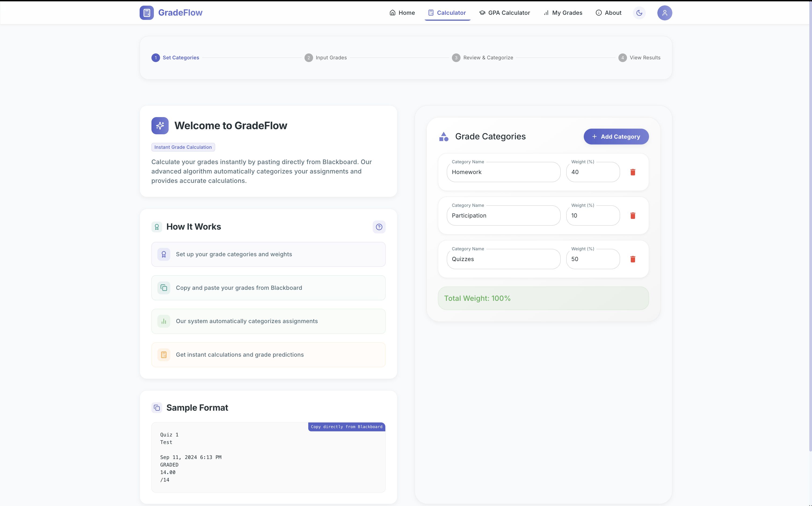Click the GradeFlow calculator logo icon

[x=147, y=13]
